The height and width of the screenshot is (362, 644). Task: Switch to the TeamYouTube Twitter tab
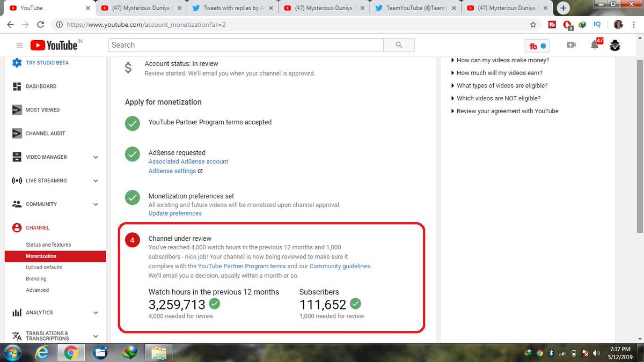click(x=416, y=8)
